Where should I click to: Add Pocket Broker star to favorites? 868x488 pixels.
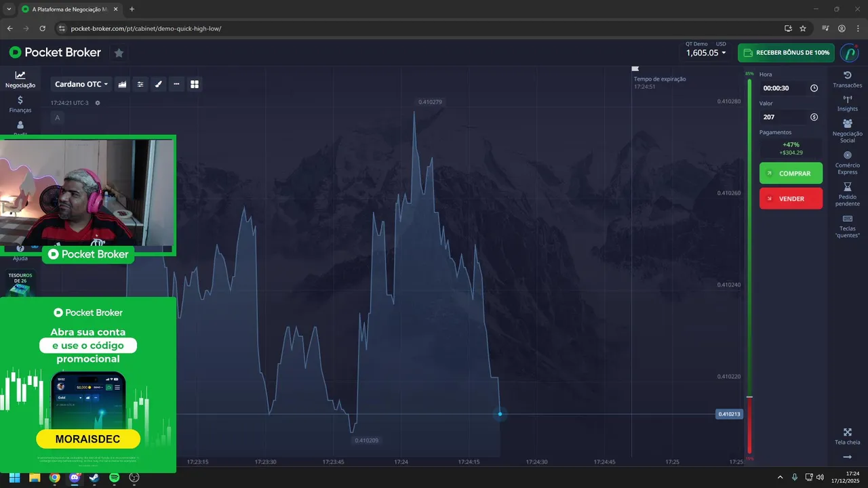pyautogui.click(x=119, y=53)
